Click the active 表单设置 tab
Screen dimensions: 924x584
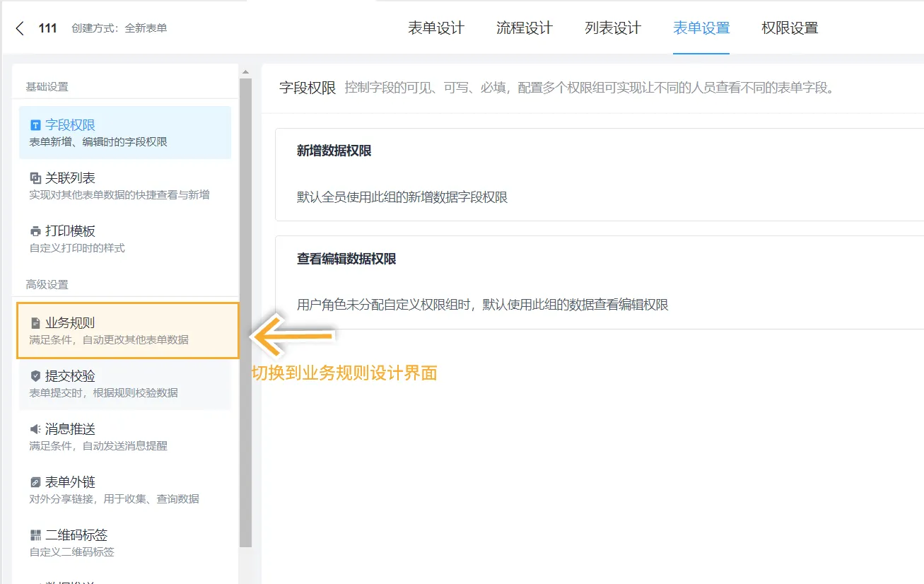[701, 28]
